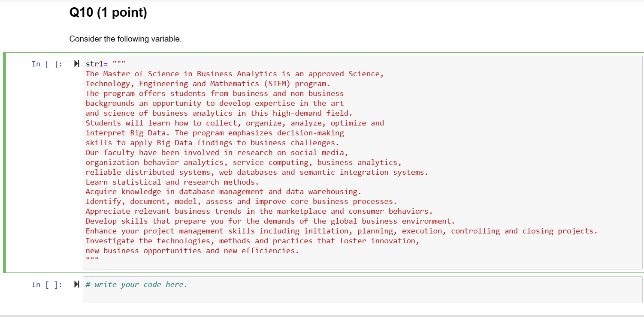Click the opening triple quotes after str1=
The height and width of the screenshot is (317, 644).
(118, 63)
